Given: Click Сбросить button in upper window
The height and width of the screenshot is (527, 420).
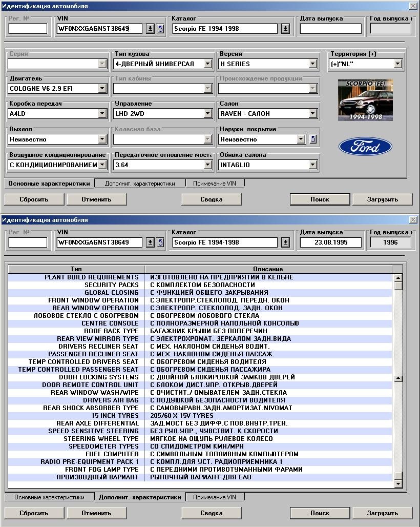Looking at the screenshot, I should [34, 199].
